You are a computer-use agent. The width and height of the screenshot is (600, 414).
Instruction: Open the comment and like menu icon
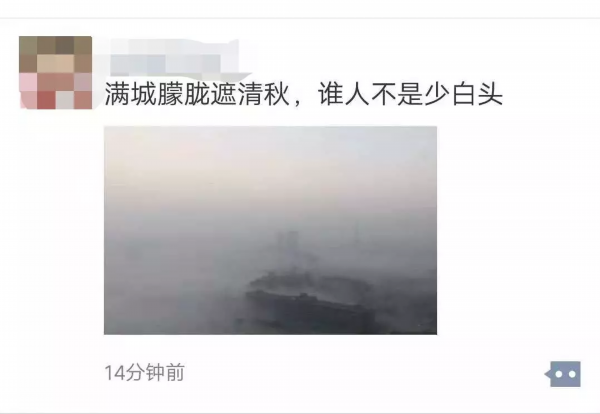click(563, 374)
